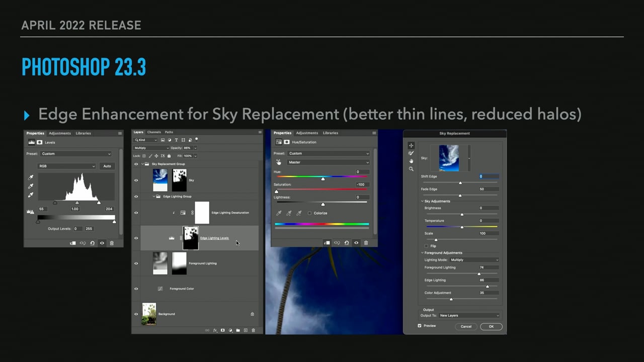The width and height of the screenshot is (644, 362).
Task: Click OK in Sky Replacement dialog
Action: tap(491, 326)
